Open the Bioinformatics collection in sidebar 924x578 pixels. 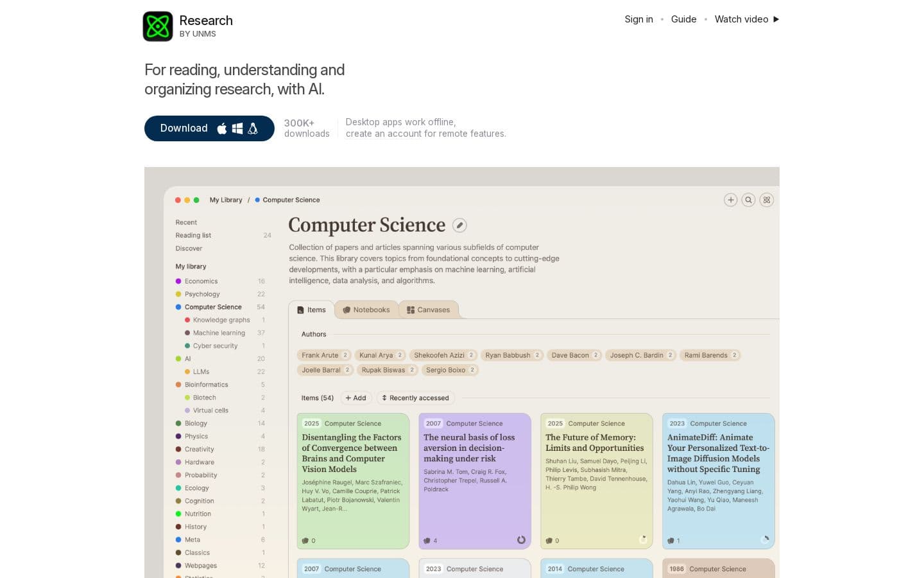[x=206, y=385]
